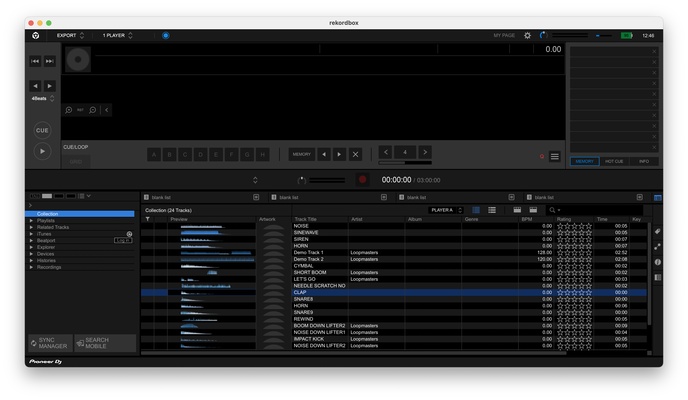
Task: Reset waveform zoom with RST
Action: [80, 110]
